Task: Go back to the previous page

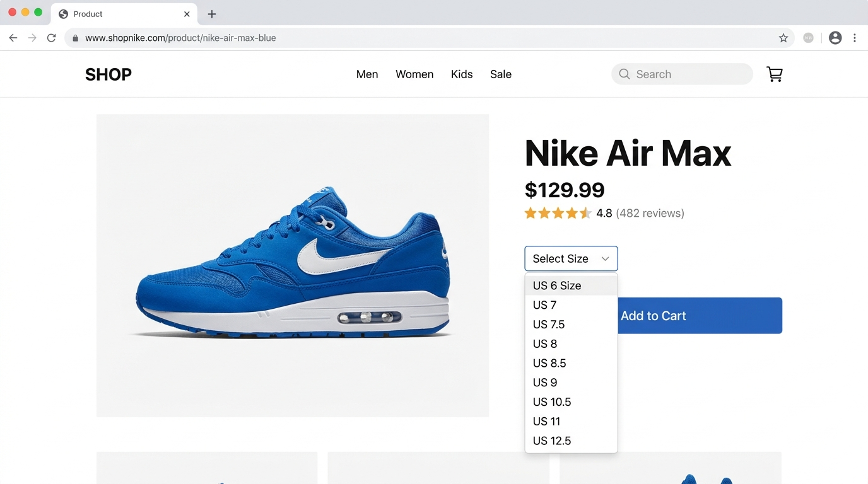Action: click(x=13, y=38)
